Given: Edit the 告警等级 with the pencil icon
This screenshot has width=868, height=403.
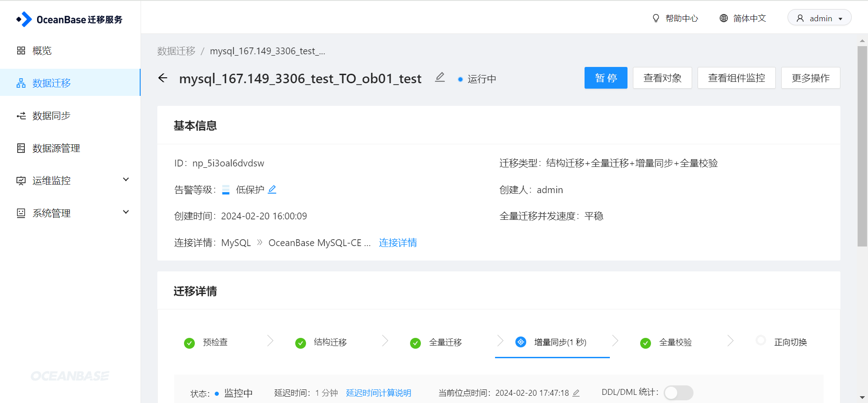Looking at the screenshot, I should coord(272,190).
